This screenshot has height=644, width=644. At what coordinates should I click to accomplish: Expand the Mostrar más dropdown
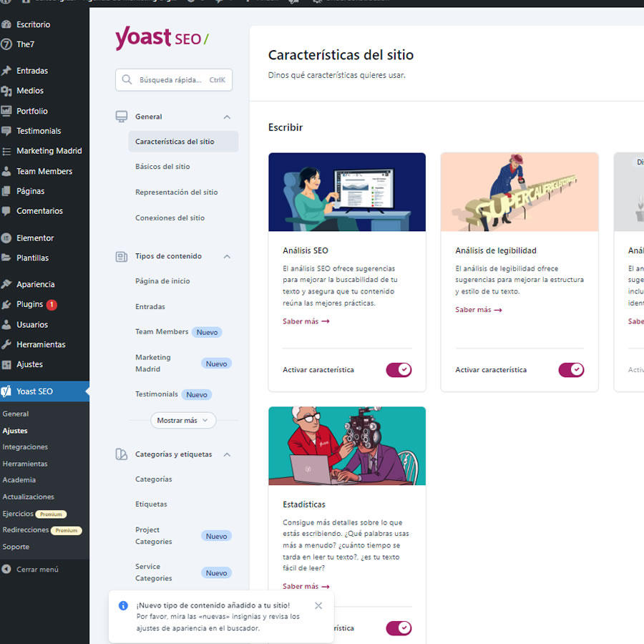[183, 421]
